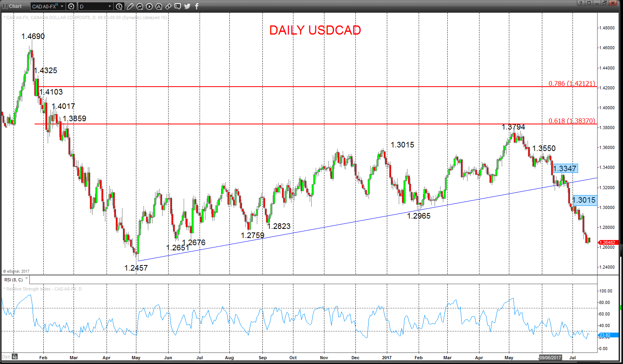The height and width of the screenshot is (364, 623).
Task: Click the question mark help button
Action: 581,3
